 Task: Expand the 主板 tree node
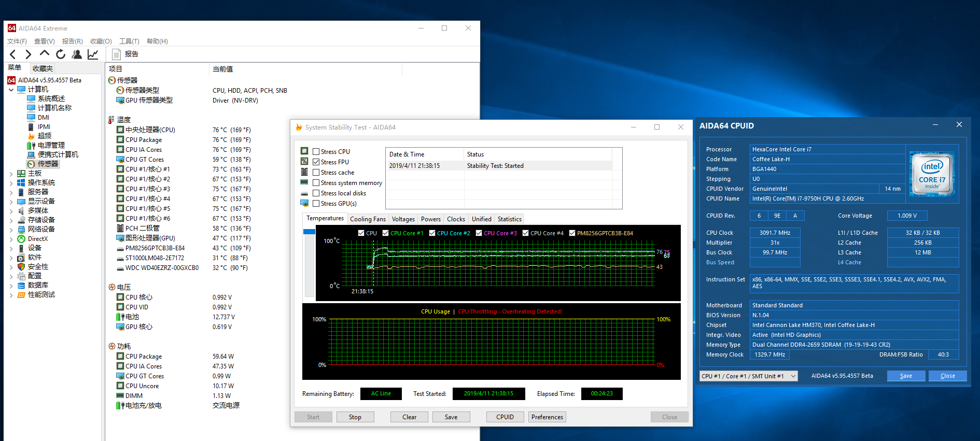[11, 174]
